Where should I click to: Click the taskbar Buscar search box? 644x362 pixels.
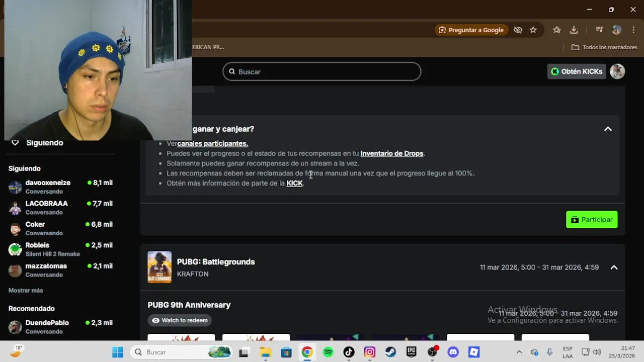click(182, 352)
